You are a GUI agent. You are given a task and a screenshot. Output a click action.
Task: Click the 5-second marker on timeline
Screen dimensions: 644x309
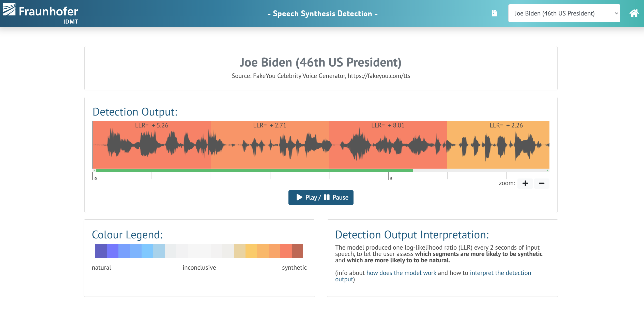(389, 177)
